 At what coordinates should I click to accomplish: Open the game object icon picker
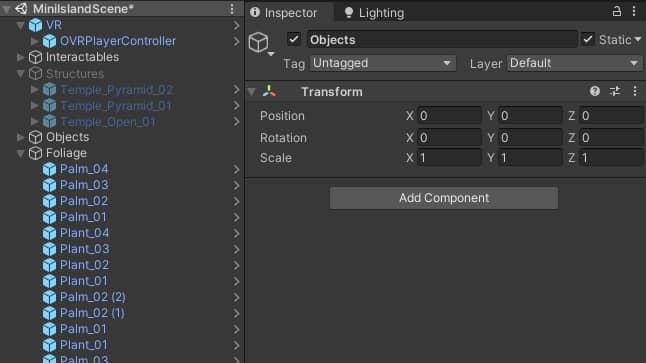(261, 43)
